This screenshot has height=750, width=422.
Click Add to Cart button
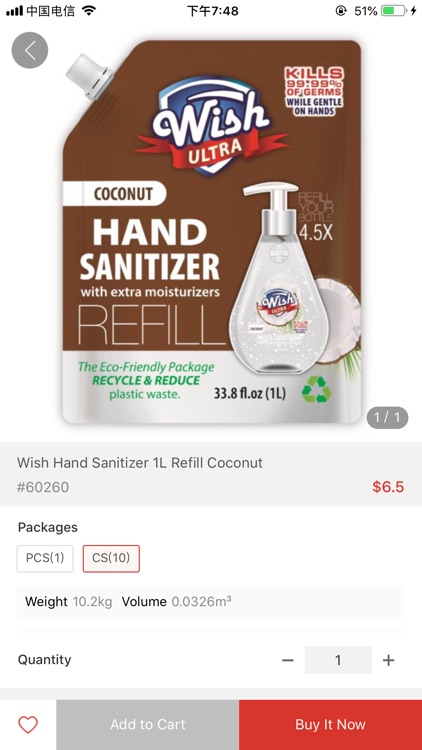pos(147,725)
